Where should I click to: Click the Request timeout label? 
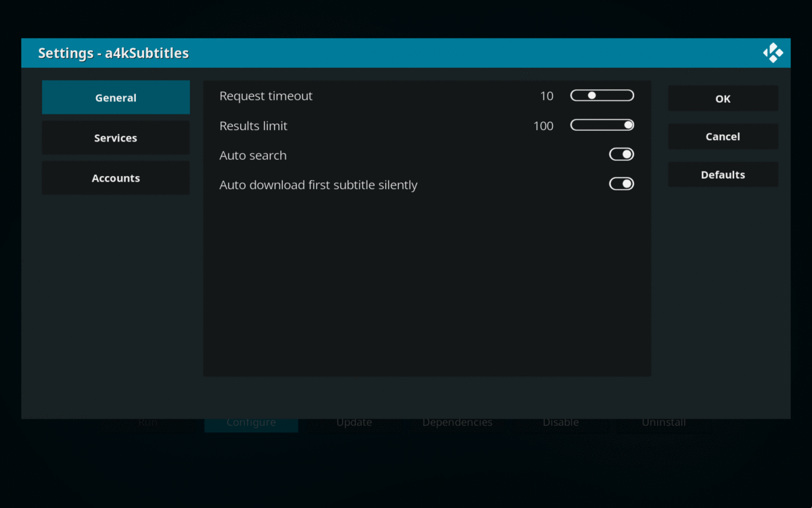click(266, 96)
